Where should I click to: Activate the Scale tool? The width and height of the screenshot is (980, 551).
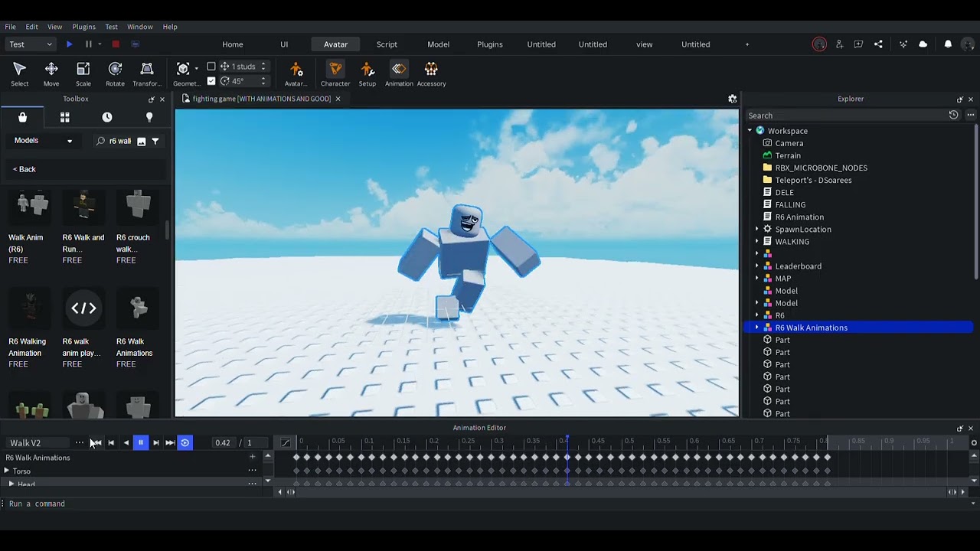[x=83, y=73]
